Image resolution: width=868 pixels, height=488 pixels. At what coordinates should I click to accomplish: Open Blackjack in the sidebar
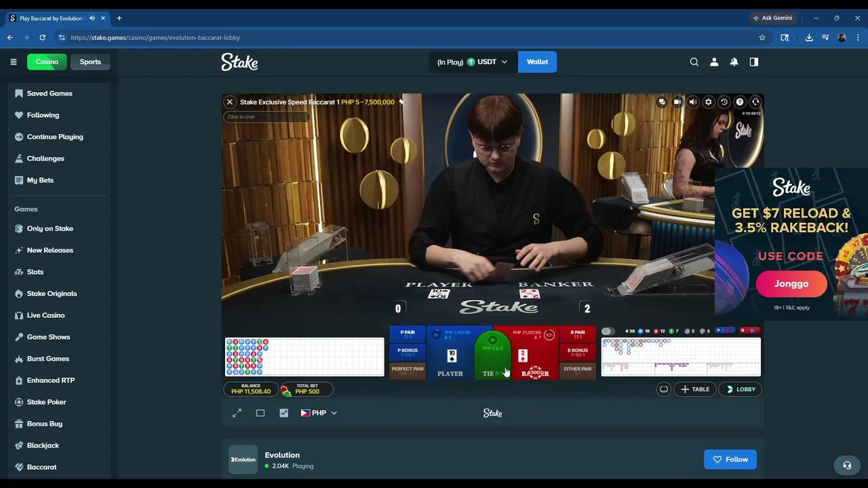(x=59, y=445)
